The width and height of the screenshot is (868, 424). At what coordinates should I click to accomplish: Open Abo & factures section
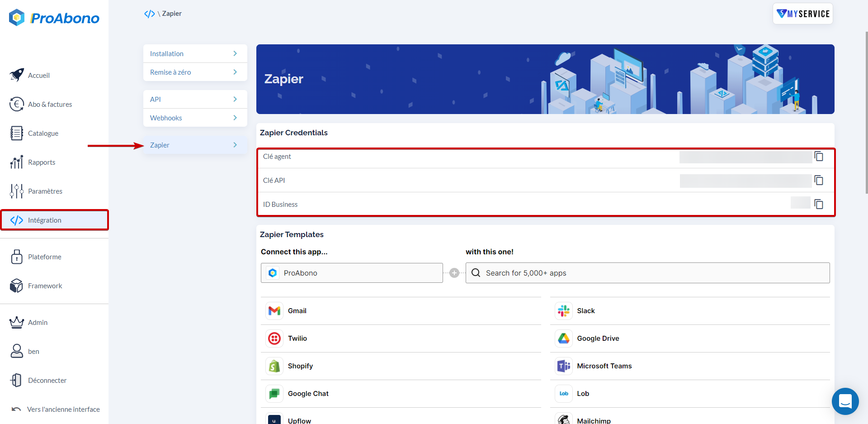(50, 104)
